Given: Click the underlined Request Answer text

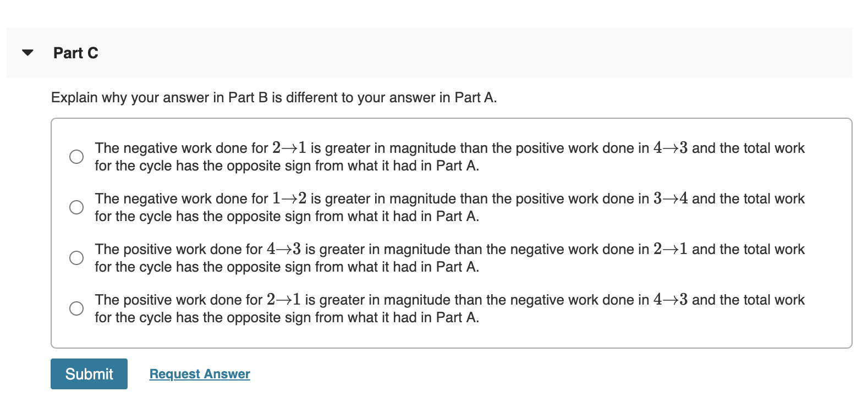Looking at the screenshot, I should point(199,373).
